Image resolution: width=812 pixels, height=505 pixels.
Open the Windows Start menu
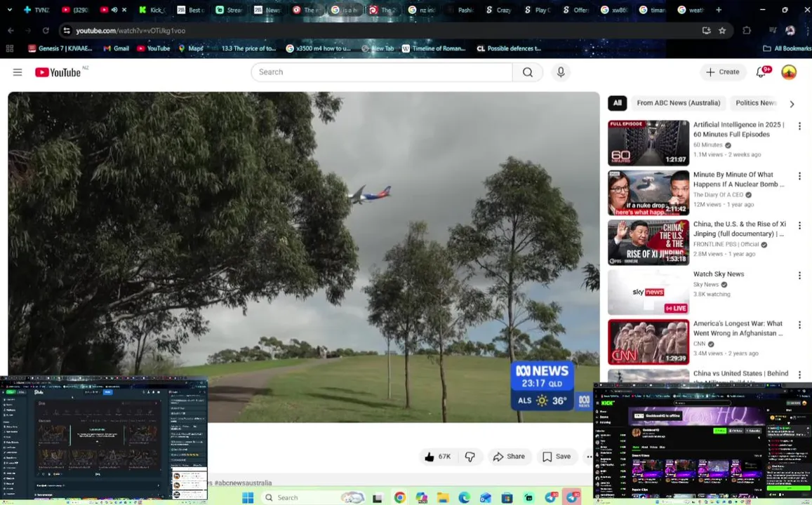(248, 497)
